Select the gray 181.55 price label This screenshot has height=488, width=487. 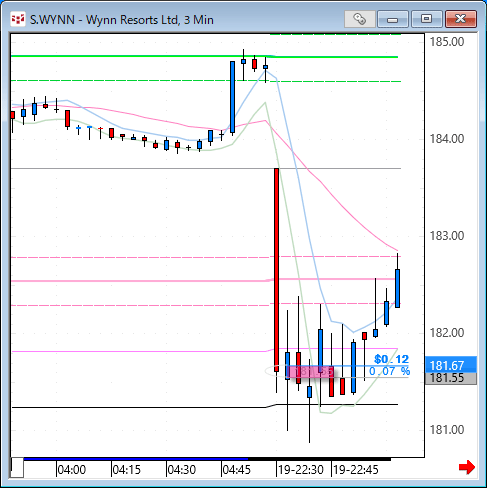click(x=451, y=378)
